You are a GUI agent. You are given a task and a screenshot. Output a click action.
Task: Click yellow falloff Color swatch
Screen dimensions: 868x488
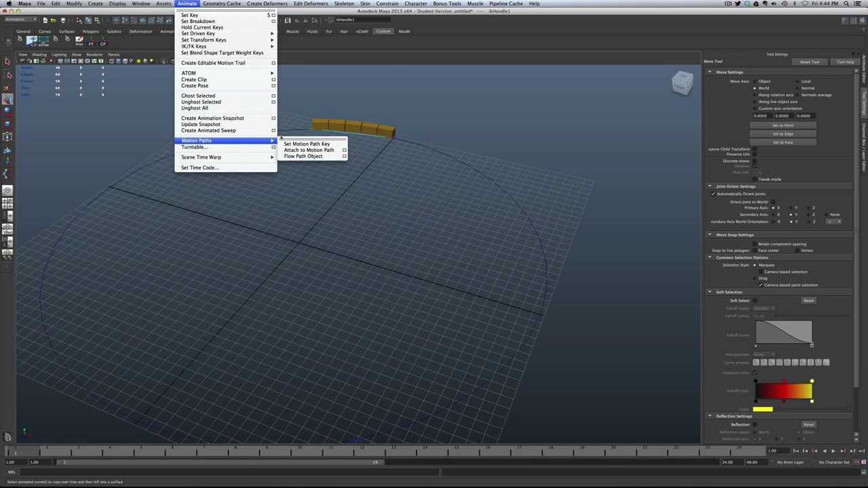point(762,409)
